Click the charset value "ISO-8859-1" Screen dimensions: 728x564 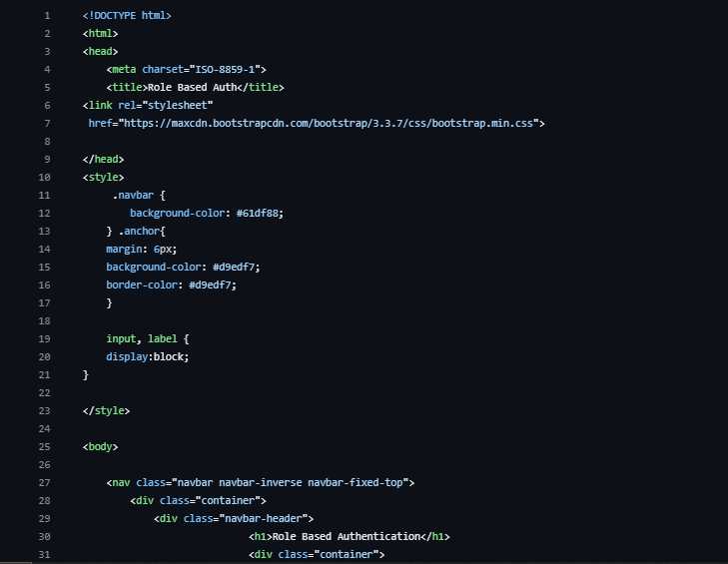(x=225, y=70)
